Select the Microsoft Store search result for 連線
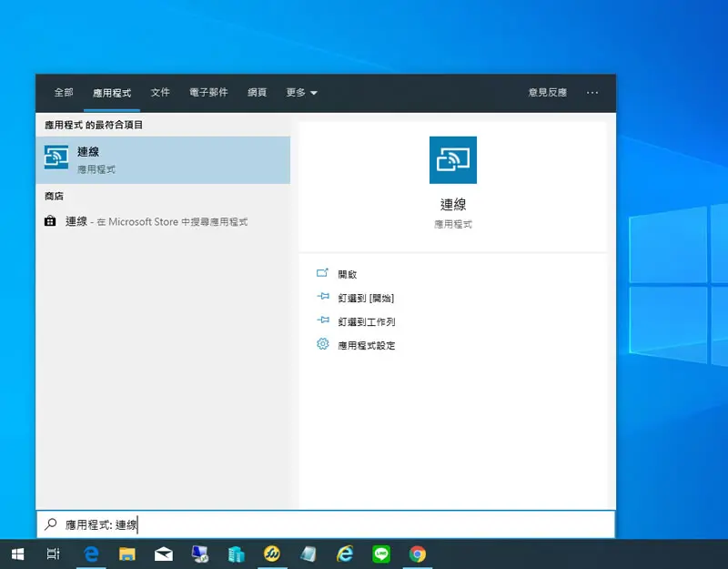 pyautogui.click(x=147, y=221)
